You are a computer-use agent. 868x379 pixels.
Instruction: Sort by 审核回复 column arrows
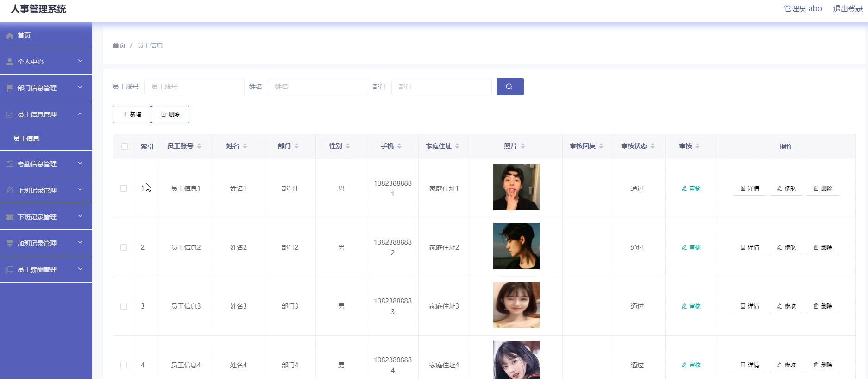601,146
